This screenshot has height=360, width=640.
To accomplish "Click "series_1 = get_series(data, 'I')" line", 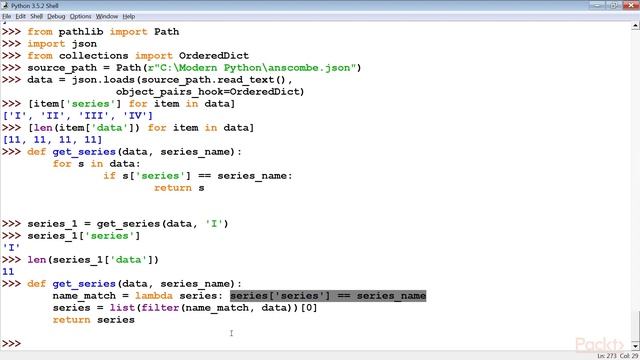I will [x=128, y=224].
